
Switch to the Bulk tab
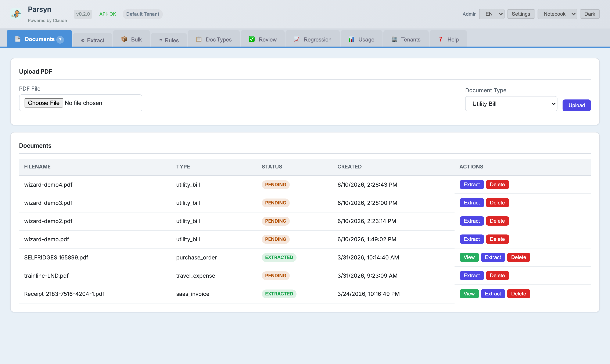[x=132, y=39]
